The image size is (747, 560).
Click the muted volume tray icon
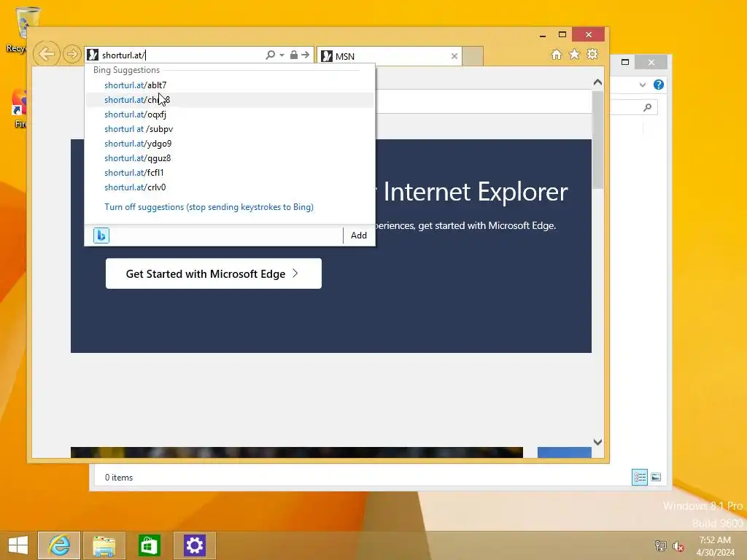tap(678, 545)
